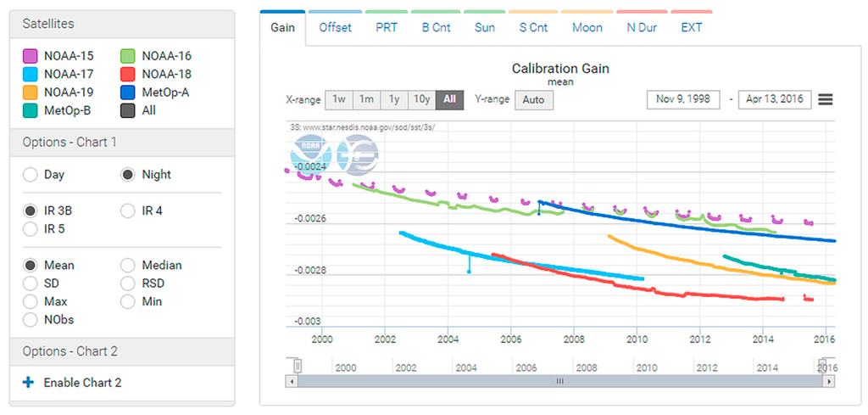Choose the Median statistic radio button
This screenshot has width=868, height=415.
(x=128, y=266)
